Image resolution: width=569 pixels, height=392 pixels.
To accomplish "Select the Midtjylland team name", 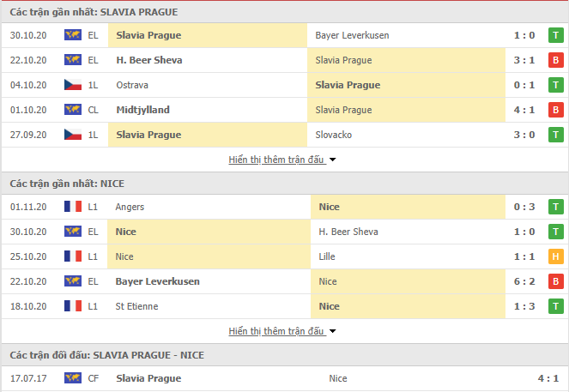I will coord(142,110).
